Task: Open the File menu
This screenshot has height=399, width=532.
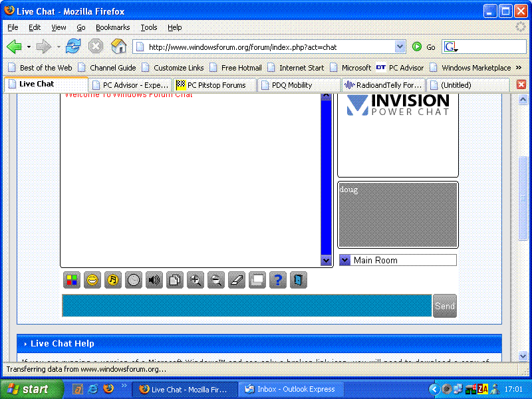Action: (13, 27)
